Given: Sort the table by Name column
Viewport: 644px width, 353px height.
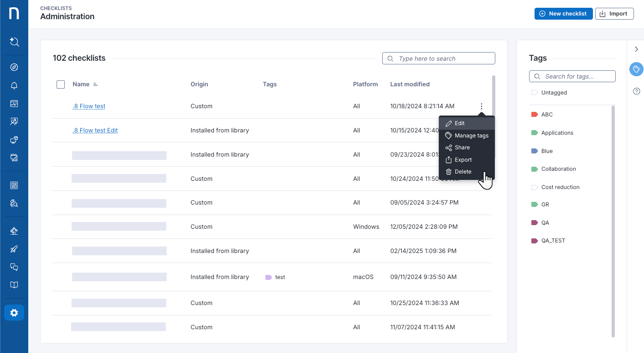Looking at the screenshot, I should point(84,84).
